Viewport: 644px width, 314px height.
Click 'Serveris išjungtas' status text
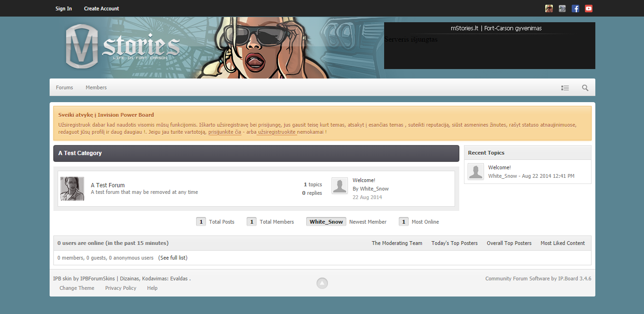(411, 40)
